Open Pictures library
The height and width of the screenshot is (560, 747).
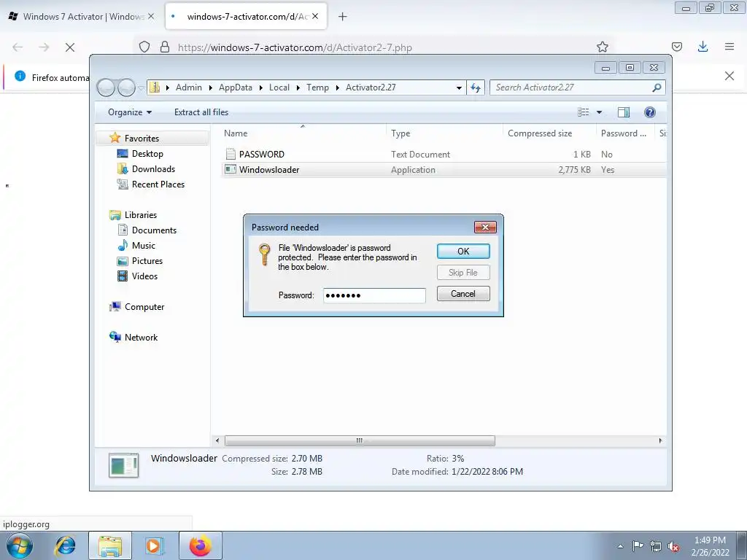coord(147,261)
